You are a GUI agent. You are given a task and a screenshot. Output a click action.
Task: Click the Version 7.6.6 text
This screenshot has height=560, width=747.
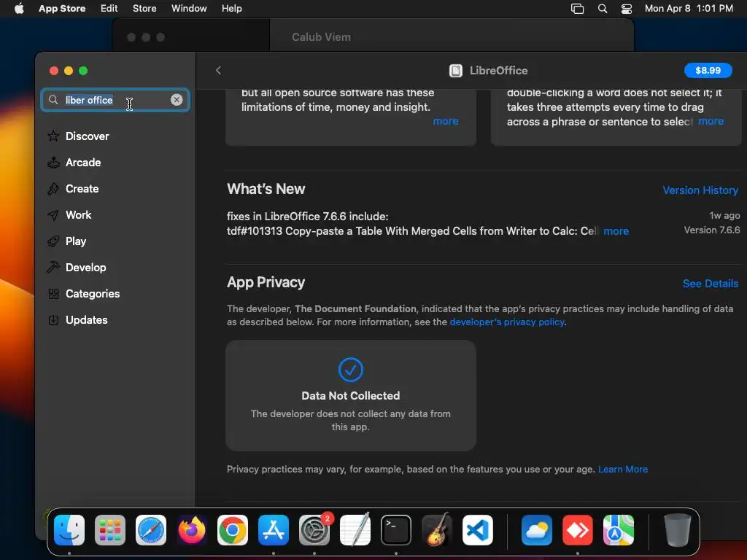712,230
